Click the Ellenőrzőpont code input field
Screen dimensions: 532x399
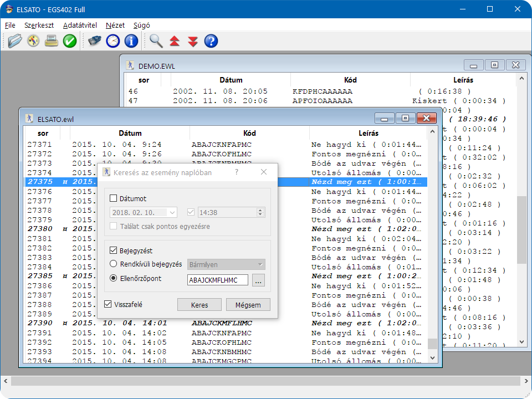pos(217,280)
